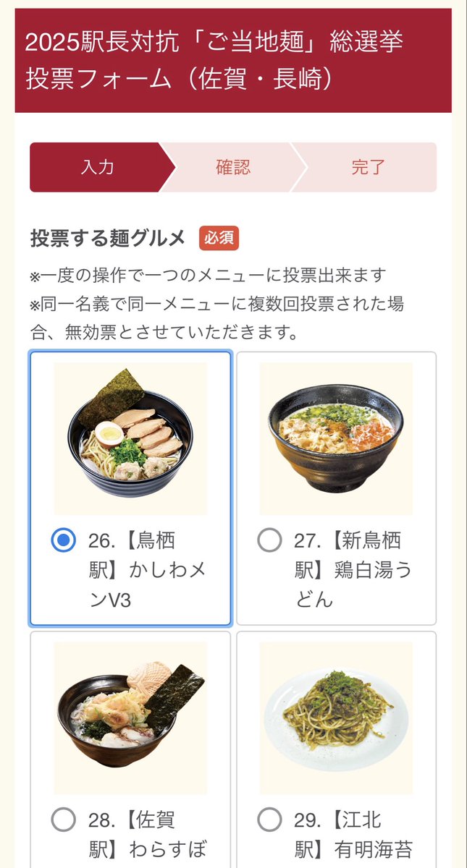Tap the 有明海苔 pasta plate photo
Image resolution: width=467 pixels, height=868 pixels.
pyautogui.click(x=336, y=716)
